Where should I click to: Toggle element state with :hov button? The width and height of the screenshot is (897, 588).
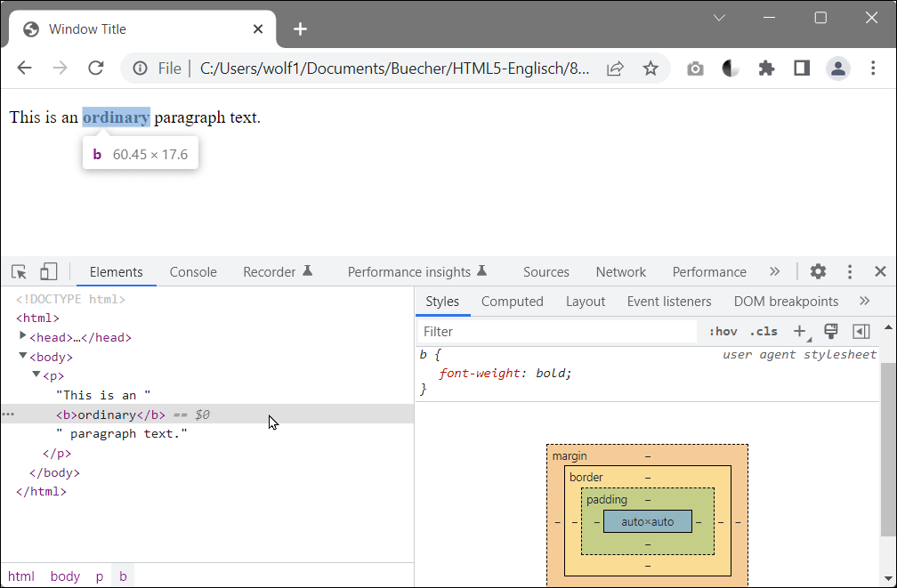723,331
